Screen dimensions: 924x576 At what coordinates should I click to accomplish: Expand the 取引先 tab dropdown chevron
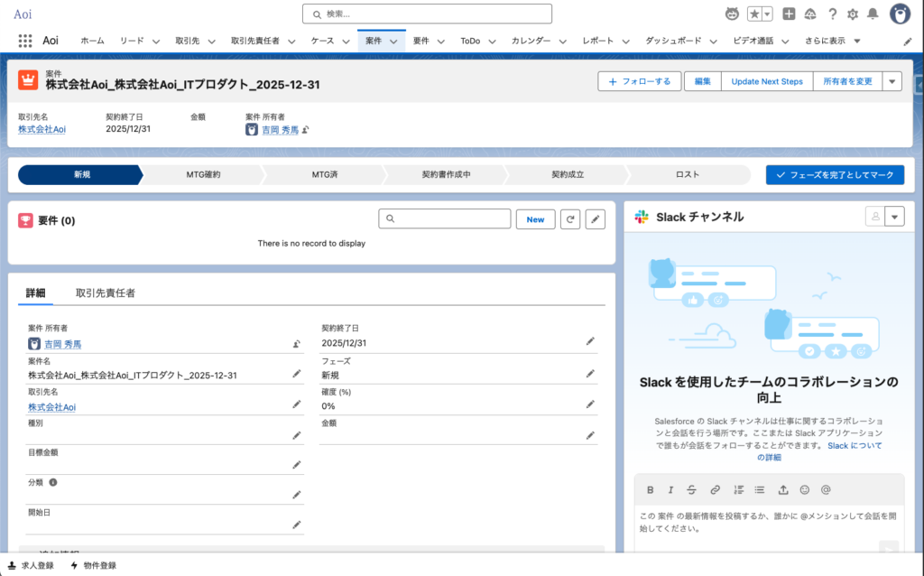pyautogui.click(x=213, y=42)
